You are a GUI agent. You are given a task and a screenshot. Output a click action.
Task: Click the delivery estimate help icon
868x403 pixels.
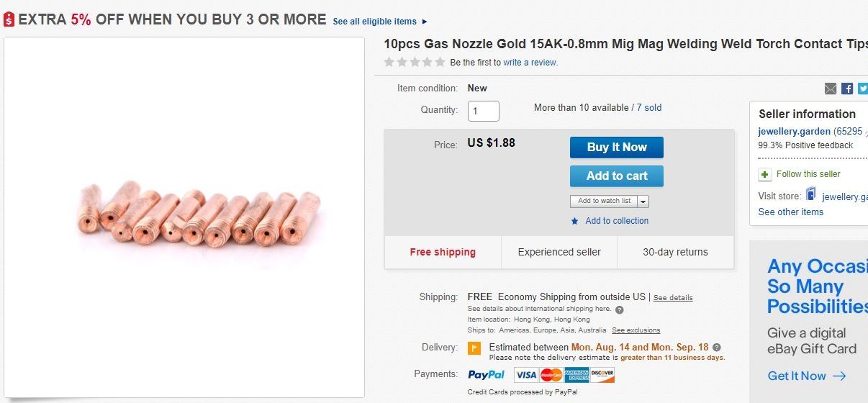[x=716, y=347]
